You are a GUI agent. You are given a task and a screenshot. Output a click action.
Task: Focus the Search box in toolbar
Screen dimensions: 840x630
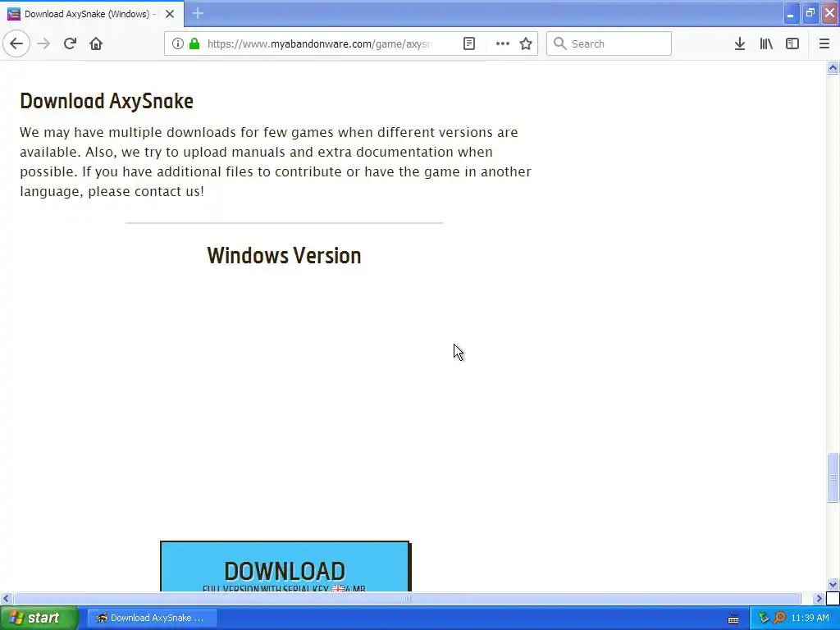coord(609,43)
